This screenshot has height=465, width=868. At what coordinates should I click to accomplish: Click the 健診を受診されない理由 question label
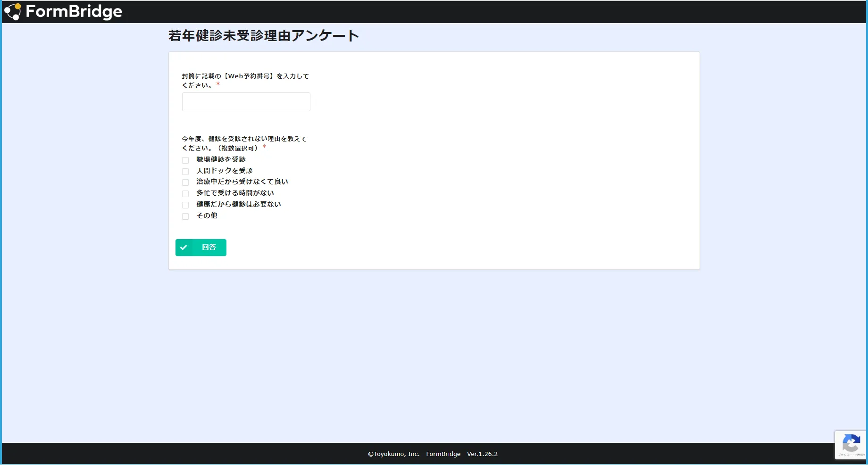(x=244, y=139)
